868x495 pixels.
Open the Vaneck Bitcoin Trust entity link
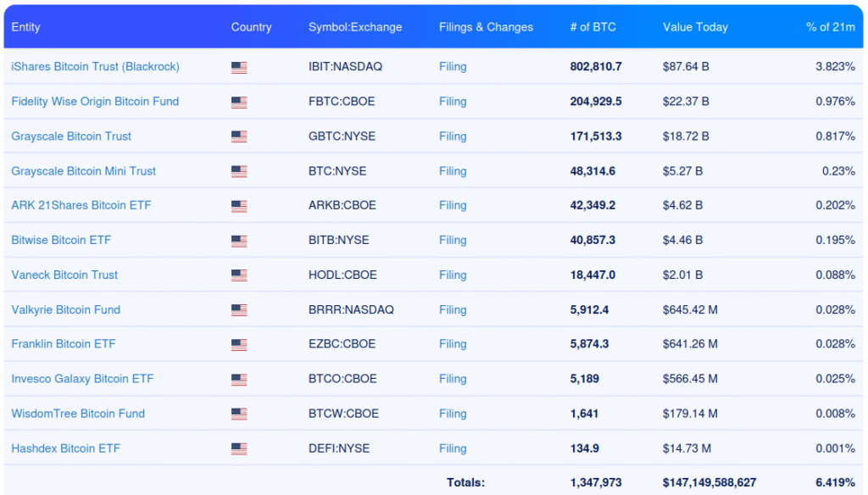click(x=64, y=275)
